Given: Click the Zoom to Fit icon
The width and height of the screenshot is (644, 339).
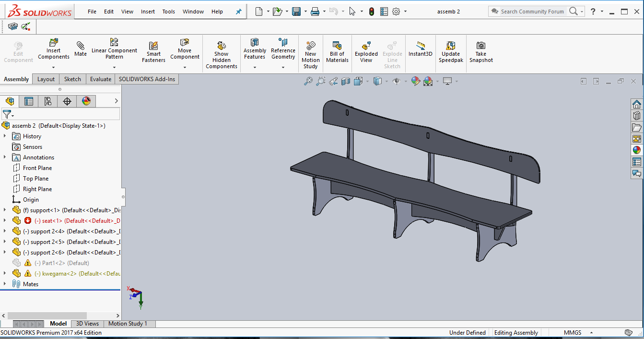Looking at the screenshot, I should 308,81.
